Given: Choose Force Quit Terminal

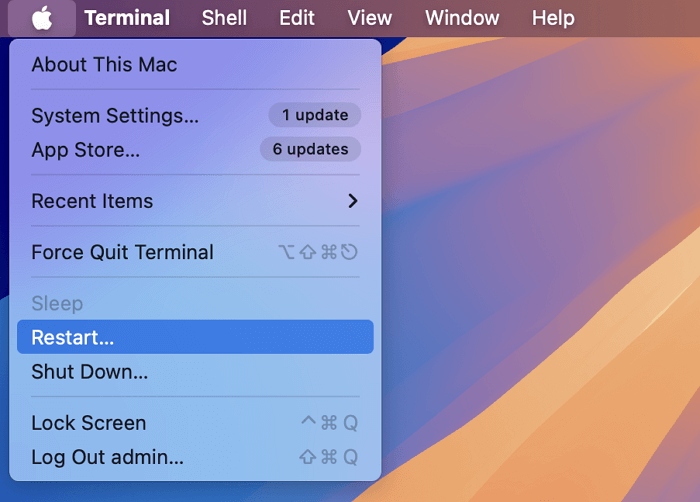Looking at the screenshot, I should [x=122, y=253].
